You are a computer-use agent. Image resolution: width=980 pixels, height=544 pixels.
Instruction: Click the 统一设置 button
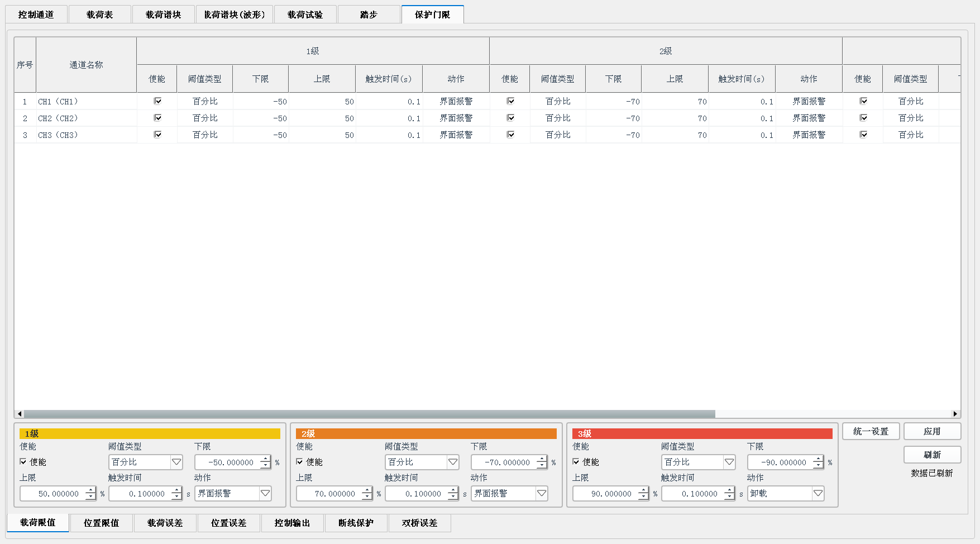pos(871,431)
